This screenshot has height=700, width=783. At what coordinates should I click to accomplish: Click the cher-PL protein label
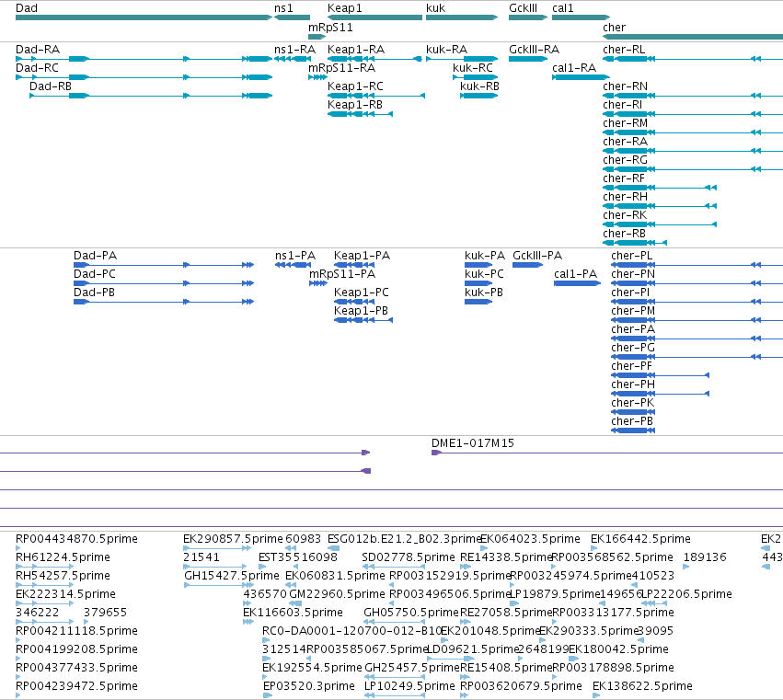pos(632,256)
